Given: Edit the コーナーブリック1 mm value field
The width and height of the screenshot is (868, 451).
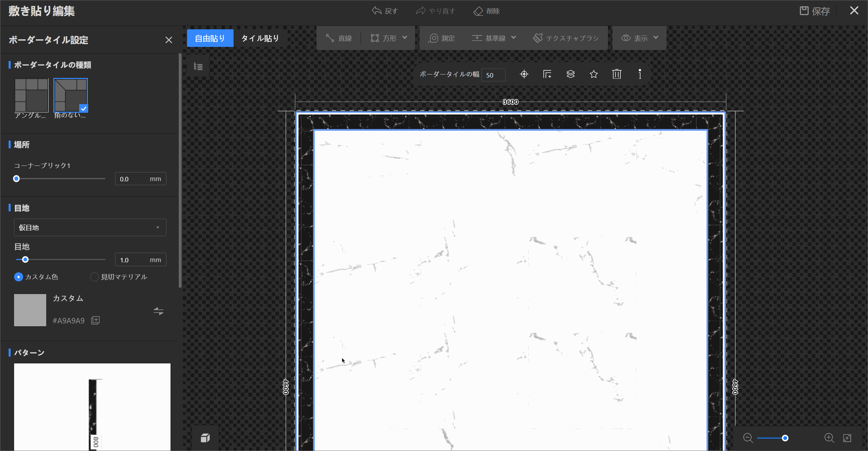Looking at the screenshot, I should pyautogui.click(x=141, y=179).
